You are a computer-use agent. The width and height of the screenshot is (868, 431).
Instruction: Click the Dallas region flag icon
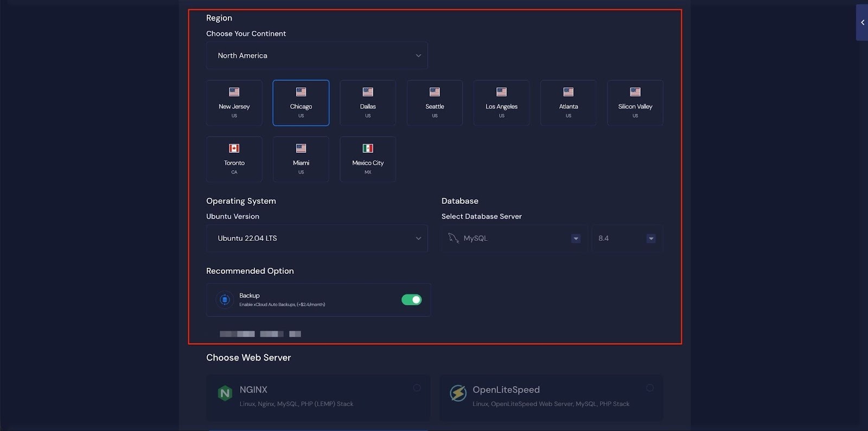pos(368,92)
